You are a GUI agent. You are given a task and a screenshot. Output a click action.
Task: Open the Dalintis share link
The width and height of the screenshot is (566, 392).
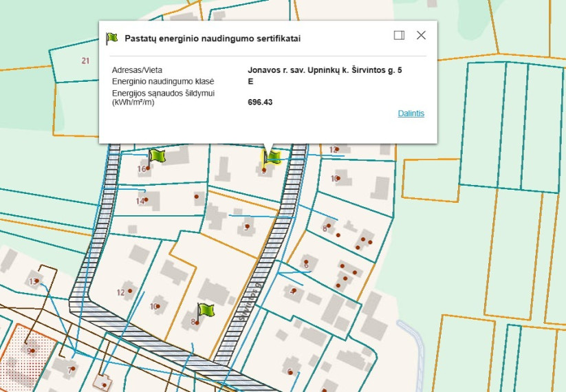click(411, 113)
